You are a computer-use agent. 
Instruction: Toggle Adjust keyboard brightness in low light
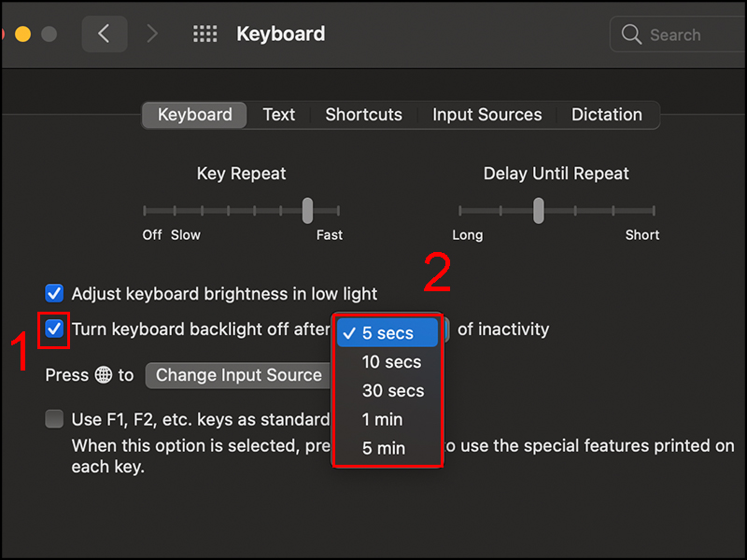pos(55,293)
